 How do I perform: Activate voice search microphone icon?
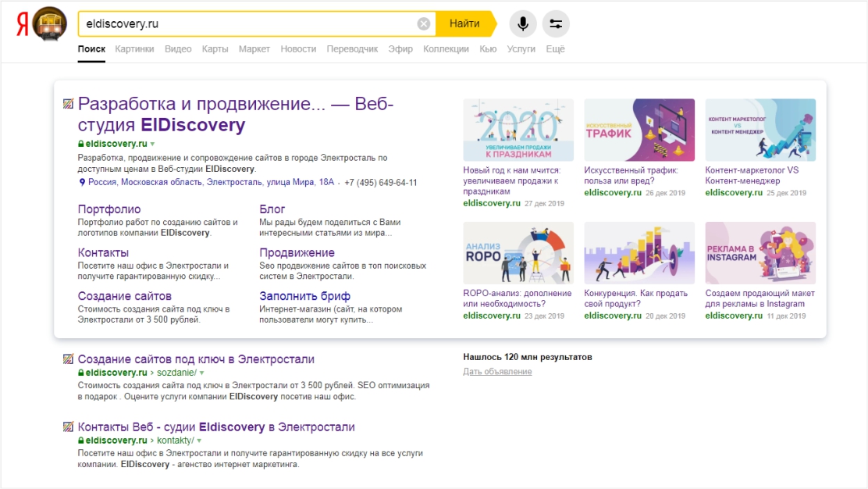coord(522,23)
